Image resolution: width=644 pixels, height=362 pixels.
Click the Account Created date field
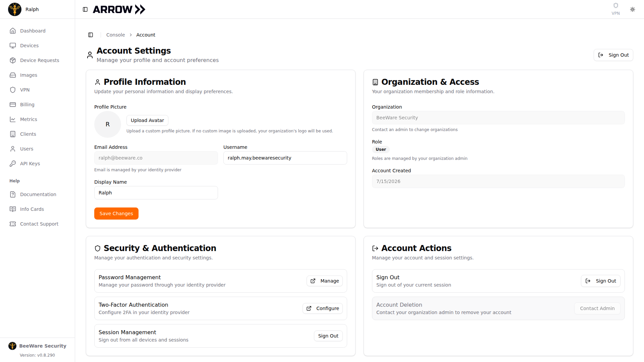coord(498,181)
